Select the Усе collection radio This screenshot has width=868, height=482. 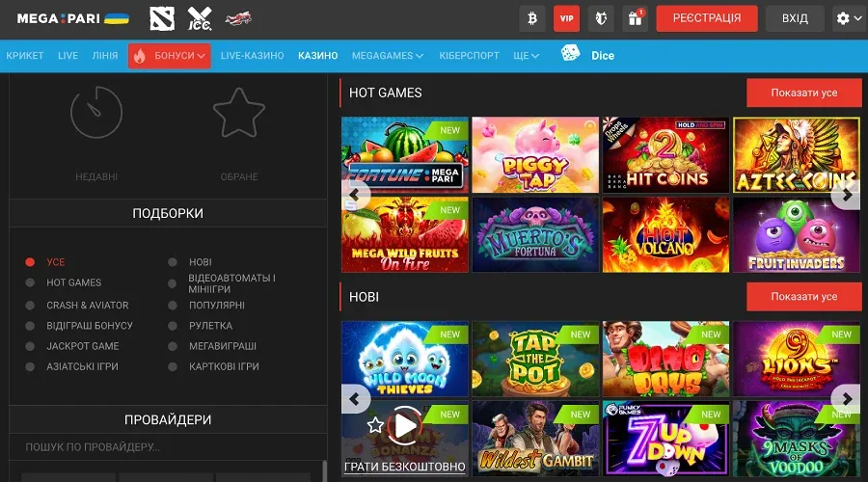click(x=30, y=262)
